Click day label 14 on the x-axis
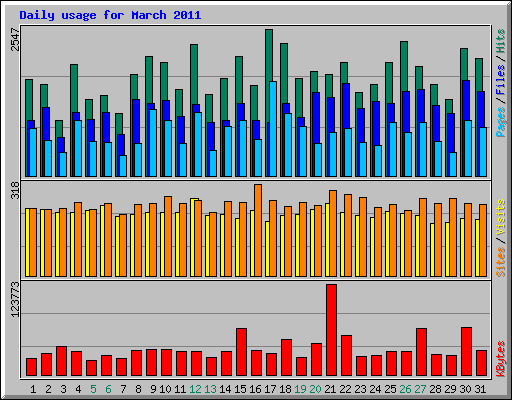 point(225,389)
